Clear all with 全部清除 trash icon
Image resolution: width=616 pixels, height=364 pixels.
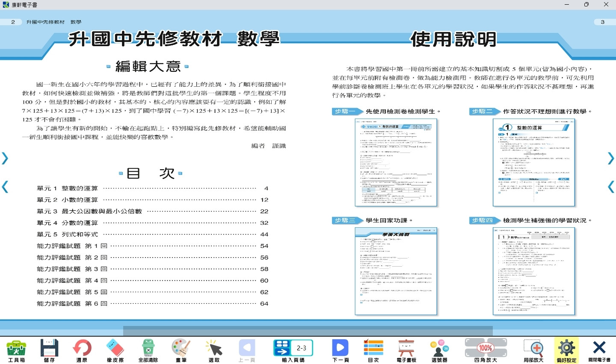(148, 351)
